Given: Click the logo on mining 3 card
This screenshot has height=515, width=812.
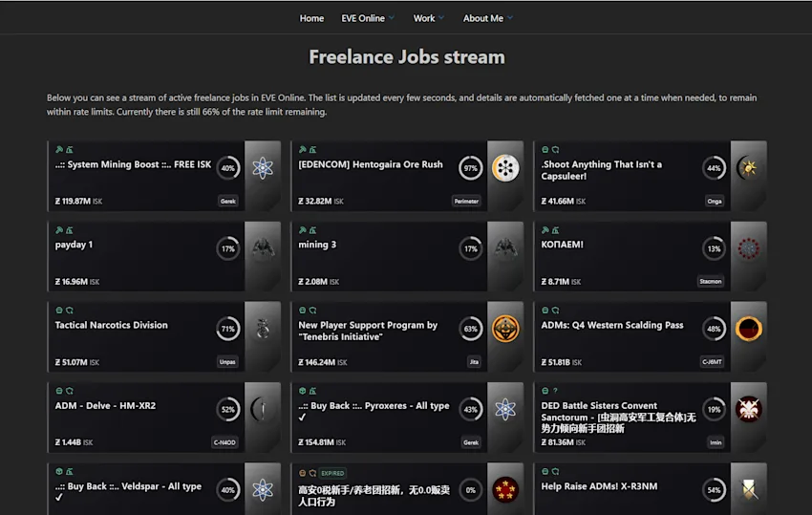Looking at the screenshot, I should 505,248.
